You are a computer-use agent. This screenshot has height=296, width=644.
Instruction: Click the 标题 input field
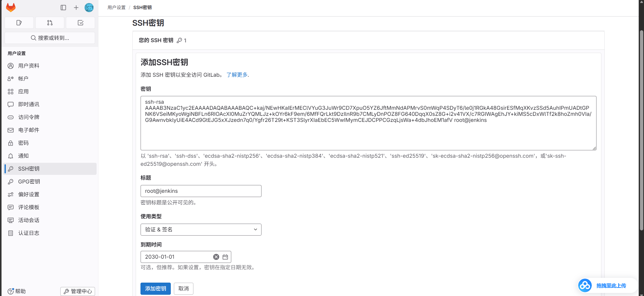coord(201,191)
